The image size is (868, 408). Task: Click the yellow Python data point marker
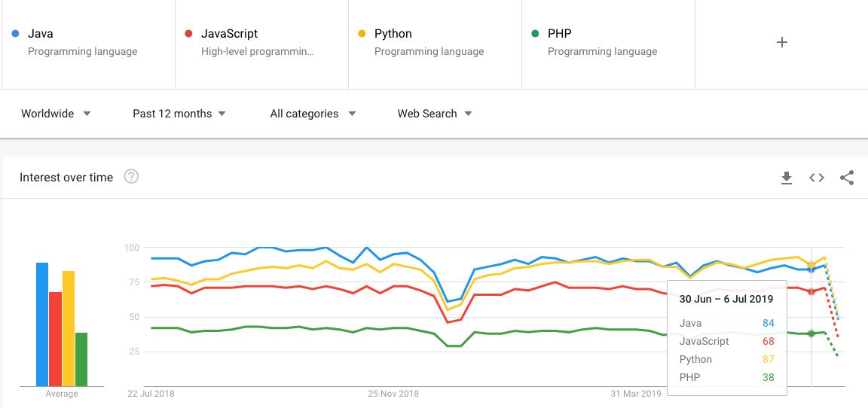coord(811,266)
